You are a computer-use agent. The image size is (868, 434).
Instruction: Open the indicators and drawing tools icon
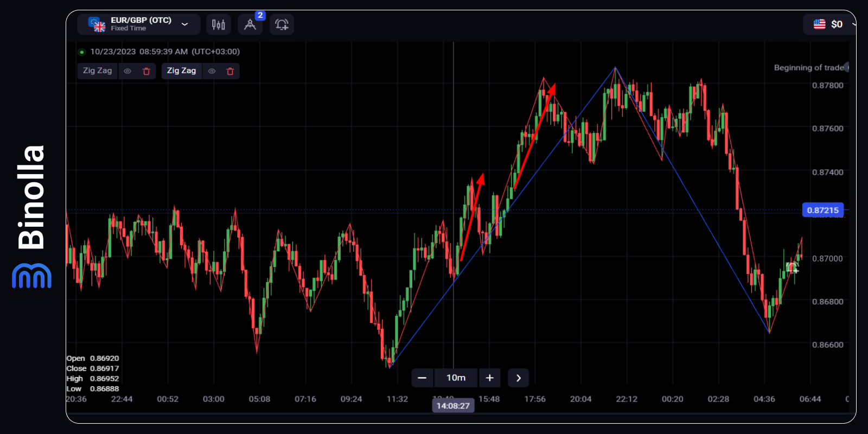[250, 24]
